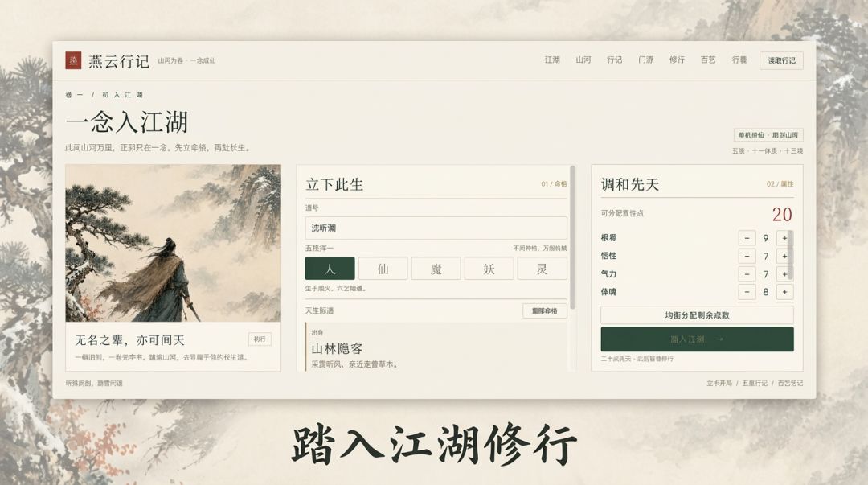Click the reroll fate button beside 天生际遇
The image size is (868, 485).
(545, 311)
